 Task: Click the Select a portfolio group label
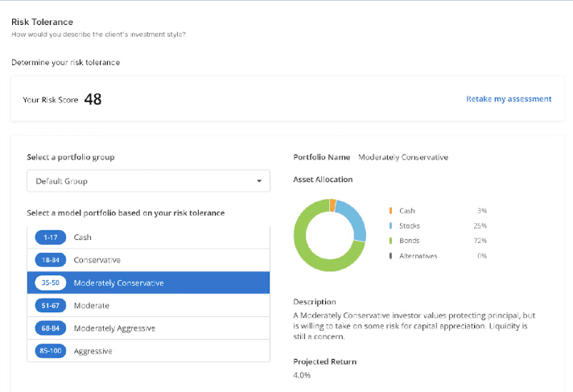[x=71, y=157]
